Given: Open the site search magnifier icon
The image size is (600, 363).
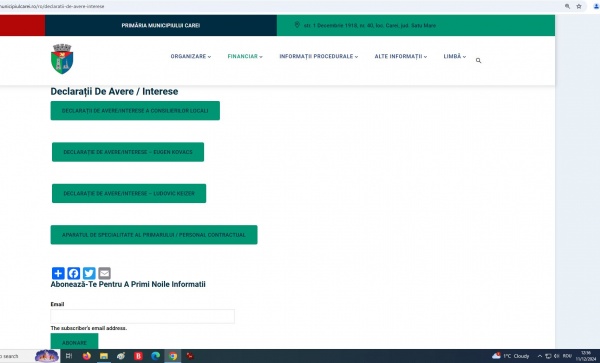Looking at the screenshot, I should pos(478,60).
